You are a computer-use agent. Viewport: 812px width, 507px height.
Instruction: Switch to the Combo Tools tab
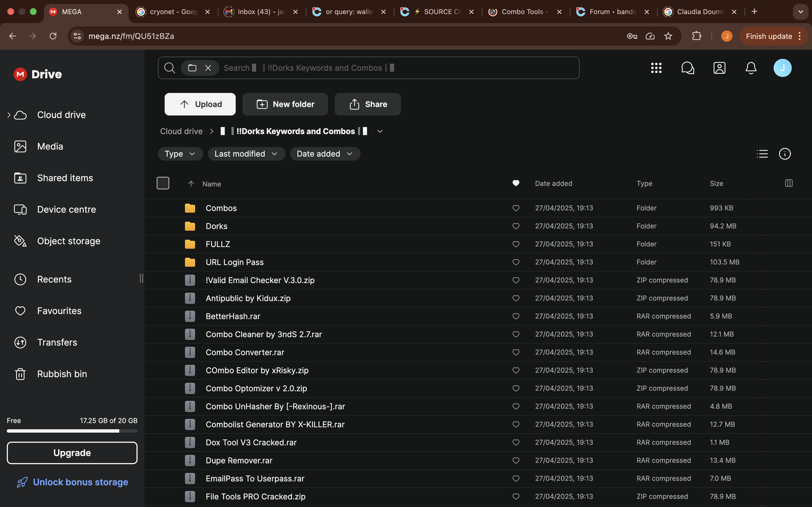(x=522, y=12)
